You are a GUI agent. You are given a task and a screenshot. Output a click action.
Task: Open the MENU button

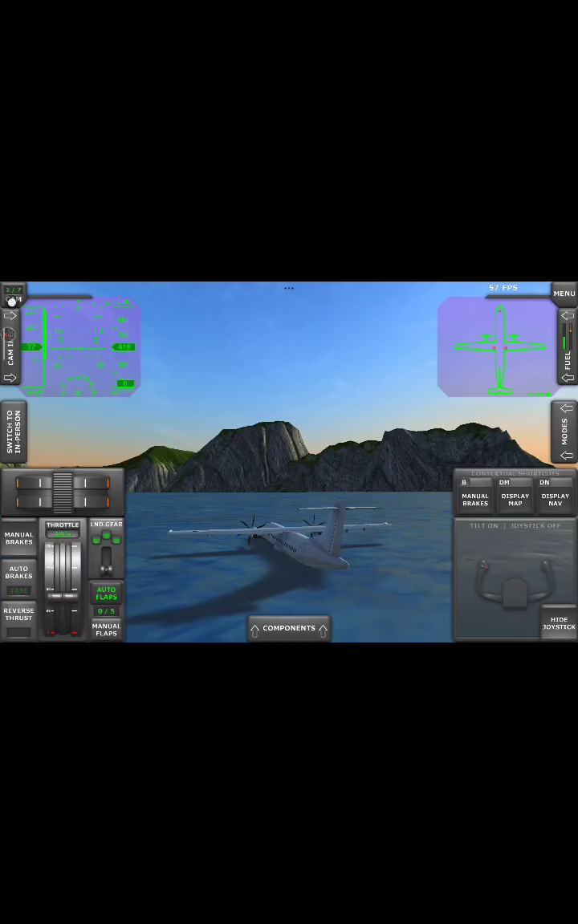tap(564, 294)
